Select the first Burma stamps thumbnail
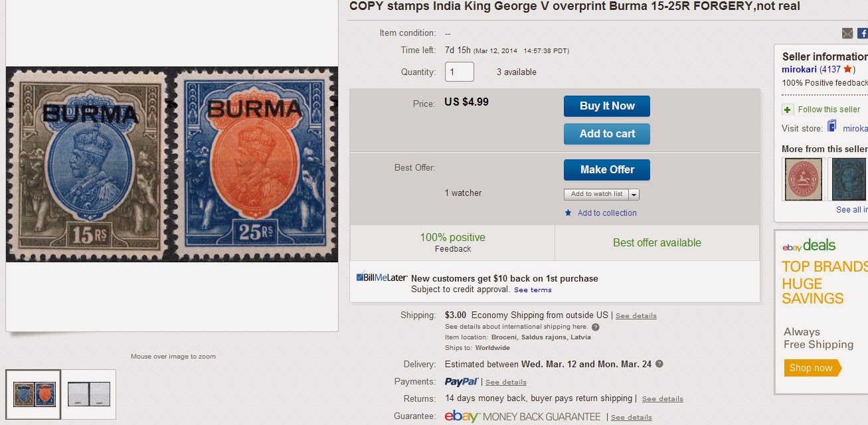The width and height of the screenshot is (868, 425). (x=33, y=394)
